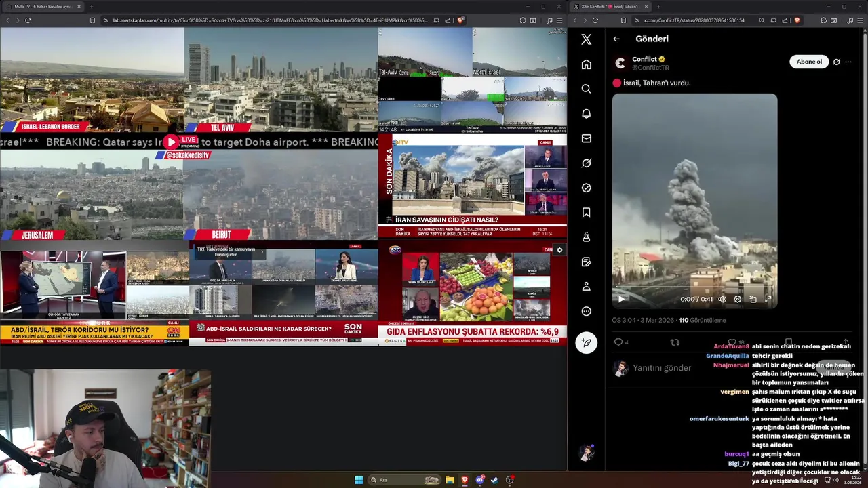Switch to the Multi TV browser tab

tap(42, 7)
